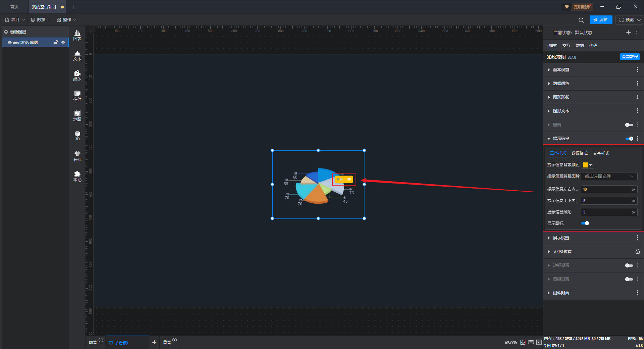
Task: Click the 提示信息左右内边距 input field
Action: coord(609,189)
